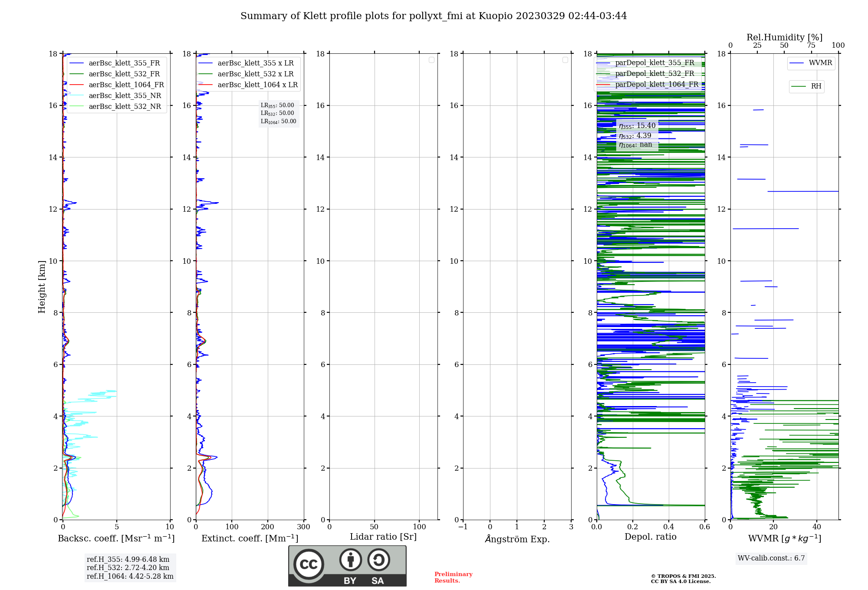Screen dimensions: 868x590
Task: Click aerBsc_klett_1064 x LR legend entry
Action: pos(248,85)
